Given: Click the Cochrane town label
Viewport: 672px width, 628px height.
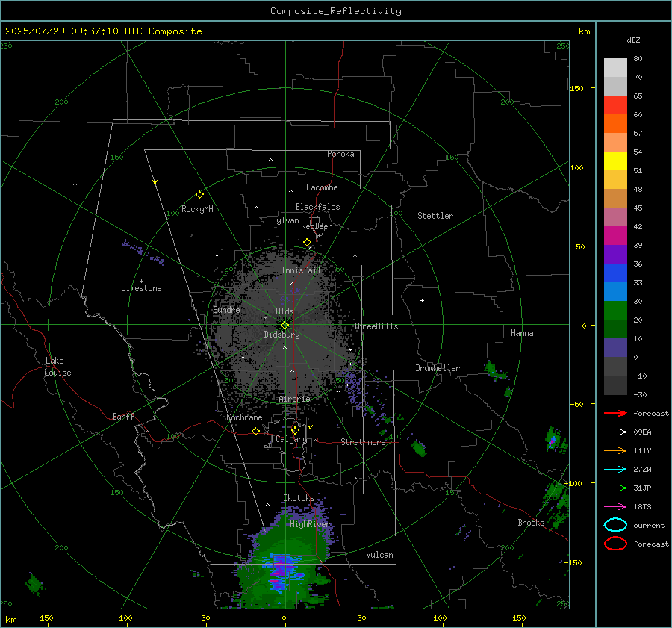Looking at the screenshot, I should 244,417.
